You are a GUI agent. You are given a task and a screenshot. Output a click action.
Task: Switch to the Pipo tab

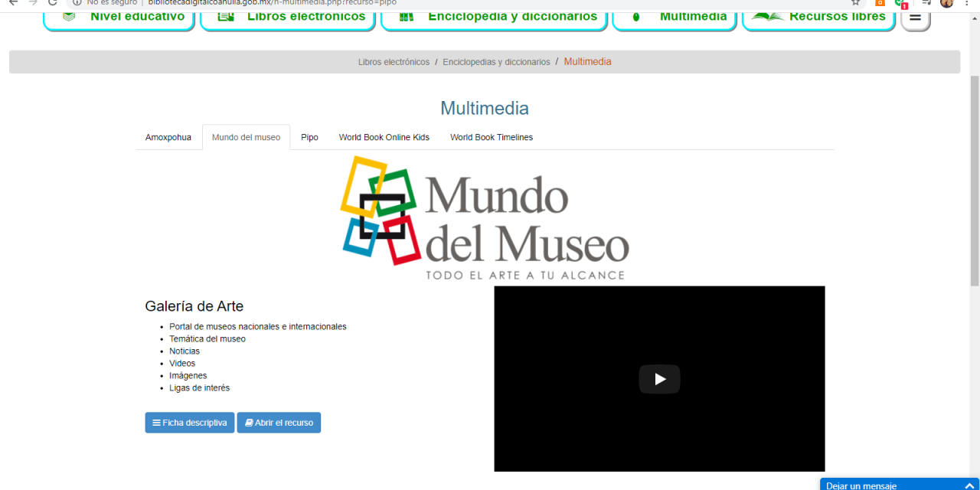click(309, 138)
